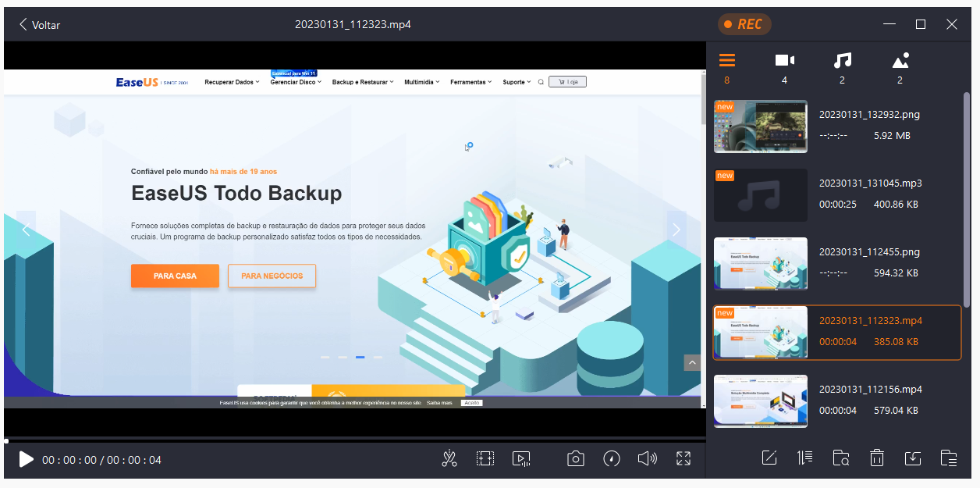Expand Ferramentas menu in the preview
The image size is (980, 488).
[x=471, y=82]
